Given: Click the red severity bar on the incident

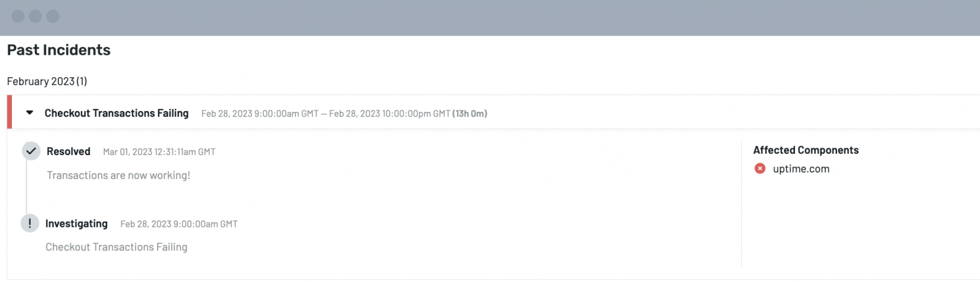Looking at the screenshot, I should [x=10, y=112].
